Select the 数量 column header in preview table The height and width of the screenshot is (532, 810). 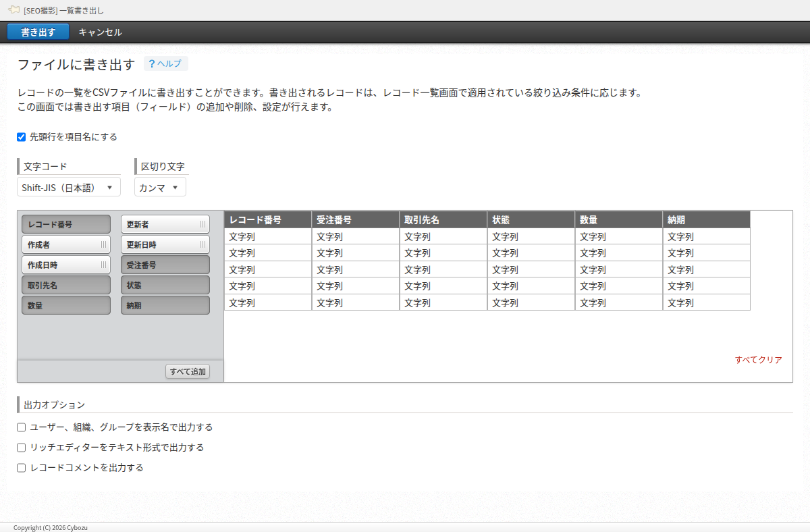click(619, 219)
